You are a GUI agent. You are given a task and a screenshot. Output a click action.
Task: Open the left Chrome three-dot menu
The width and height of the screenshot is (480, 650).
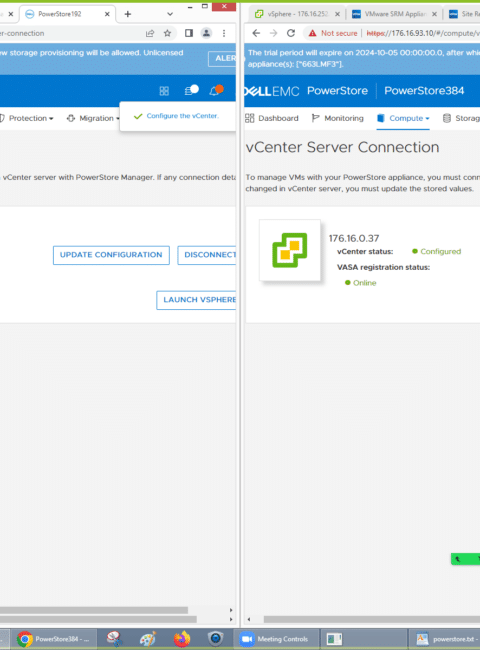[224, 33]
